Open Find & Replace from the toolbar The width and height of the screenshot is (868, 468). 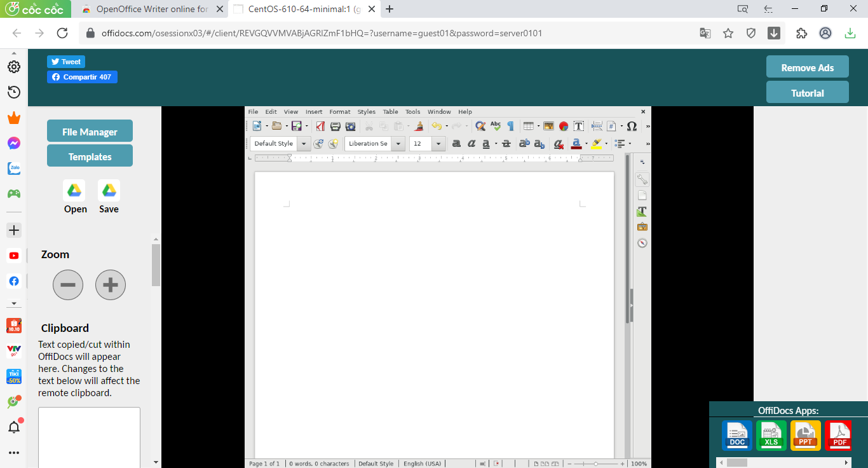(480, 126)
